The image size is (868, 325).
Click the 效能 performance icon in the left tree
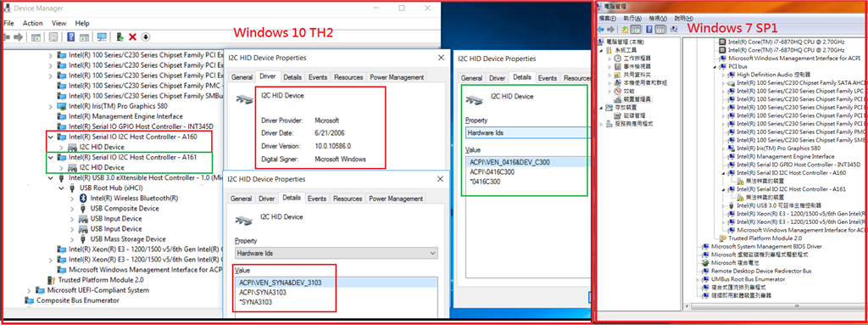[618, 91]
